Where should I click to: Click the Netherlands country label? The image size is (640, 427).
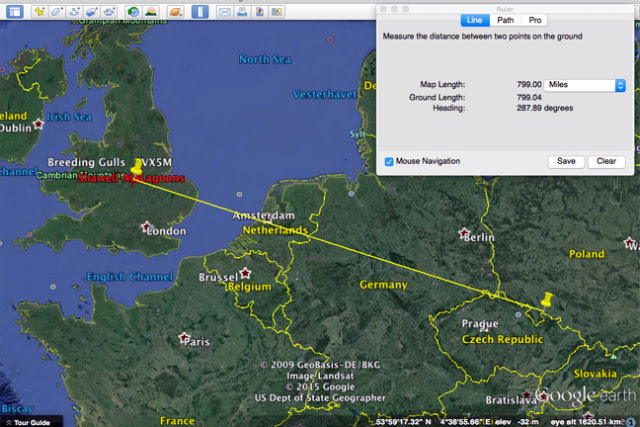[275, 231]
